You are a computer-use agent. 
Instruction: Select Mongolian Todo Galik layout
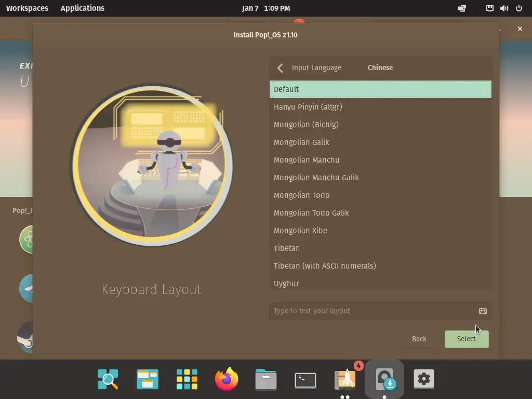pyautogui.click(x=380, y=212)
